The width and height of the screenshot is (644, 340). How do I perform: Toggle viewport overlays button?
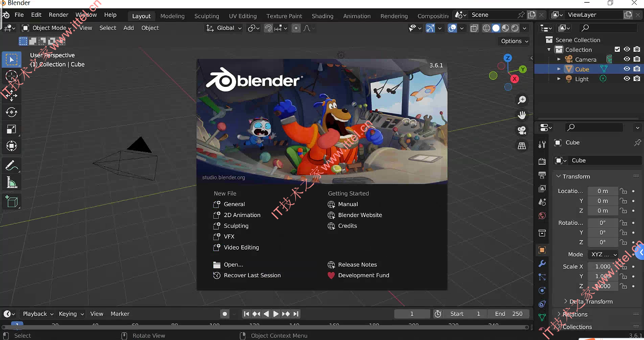[452, 28]
